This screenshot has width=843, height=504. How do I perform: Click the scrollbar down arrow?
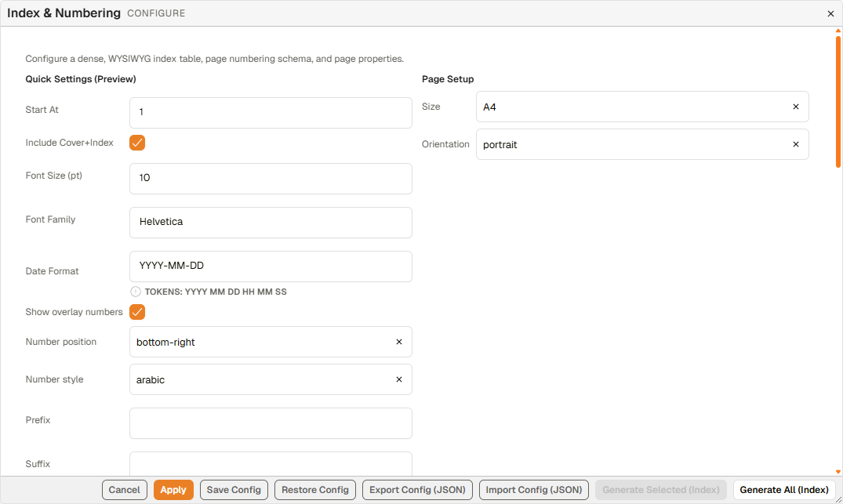coord(838,472)
